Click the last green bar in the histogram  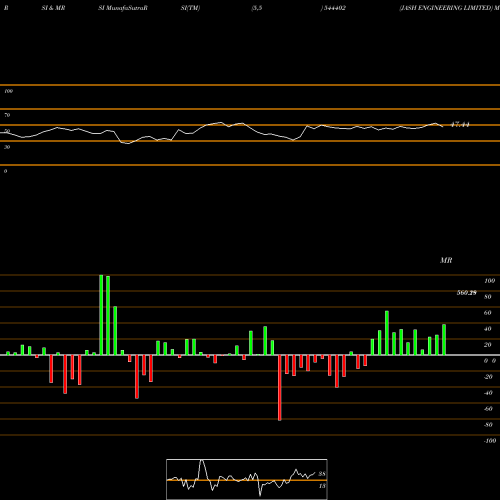(444, 340)
